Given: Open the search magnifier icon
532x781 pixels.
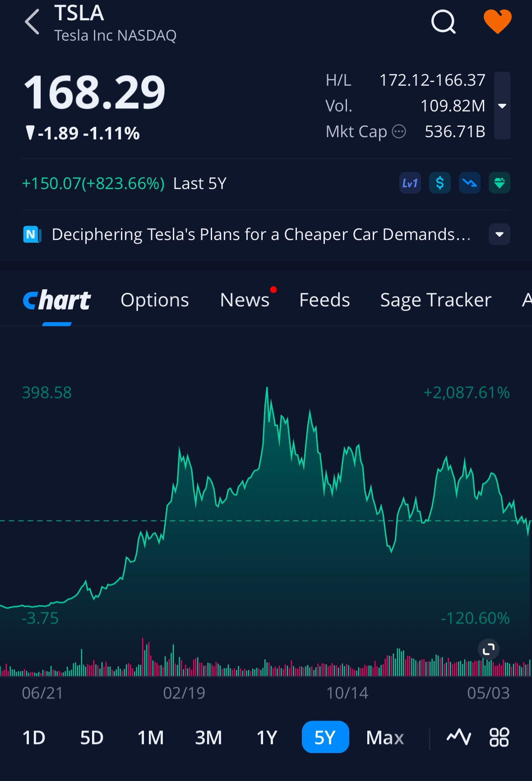Looking at the screenshot, I should [x=444, y=22].
